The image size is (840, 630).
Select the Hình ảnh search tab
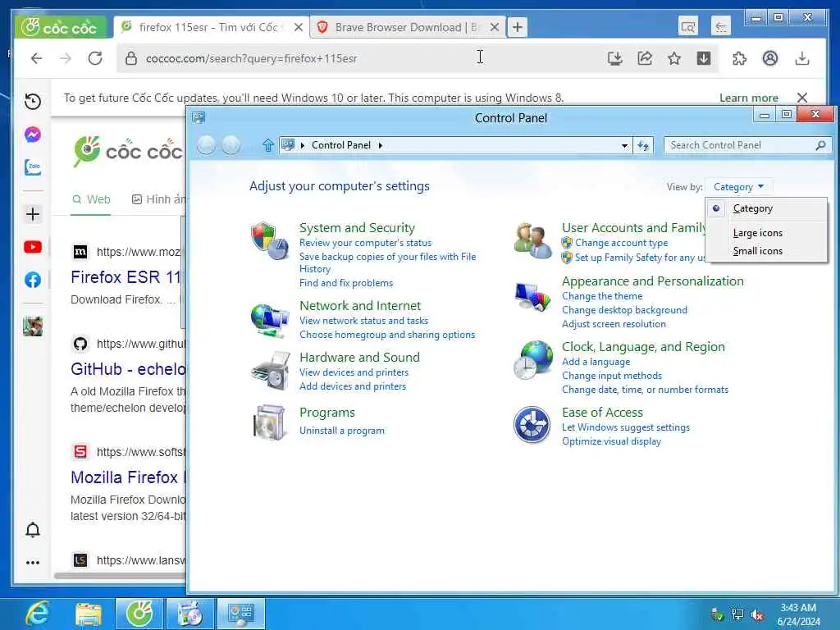pos(158,199)
